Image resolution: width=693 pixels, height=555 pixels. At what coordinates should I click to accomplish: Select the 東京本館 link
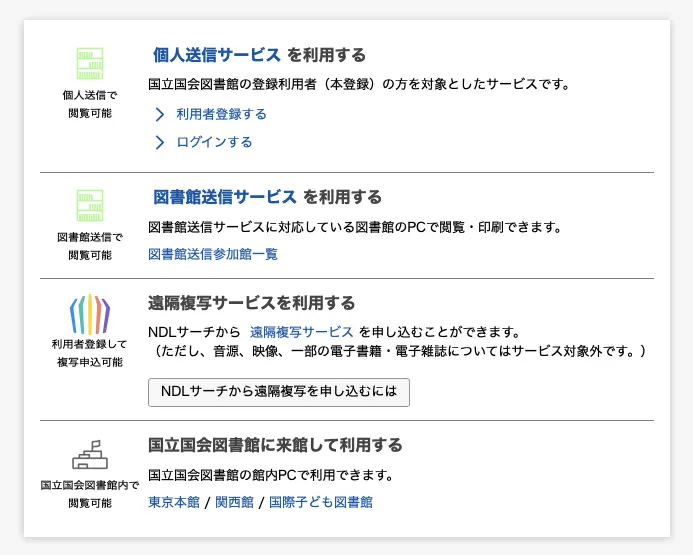(x=174, y=502)
